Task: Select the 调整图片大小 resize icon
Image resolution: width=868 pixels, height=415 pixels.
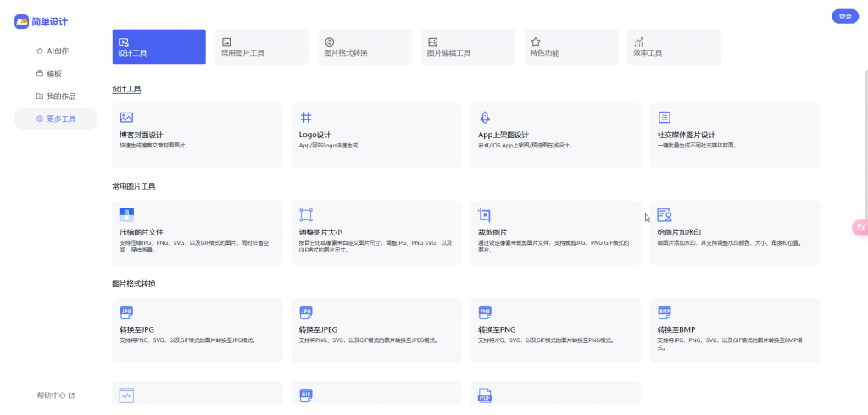Action: (305, 214)
